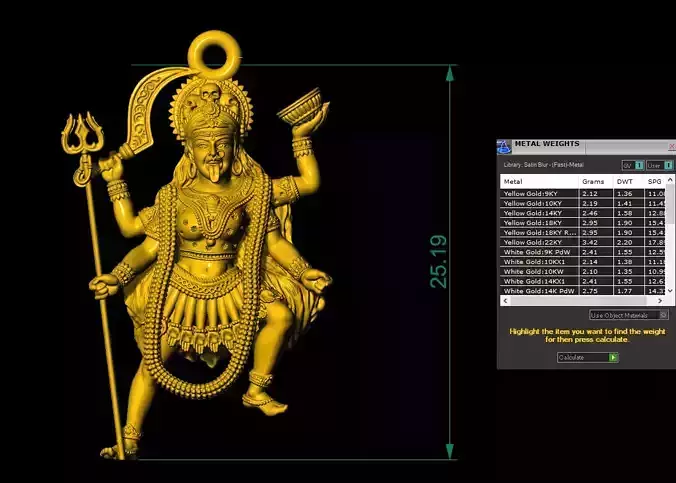
Task: Click the 1.41 DWT value
Action: click(625, 203)
